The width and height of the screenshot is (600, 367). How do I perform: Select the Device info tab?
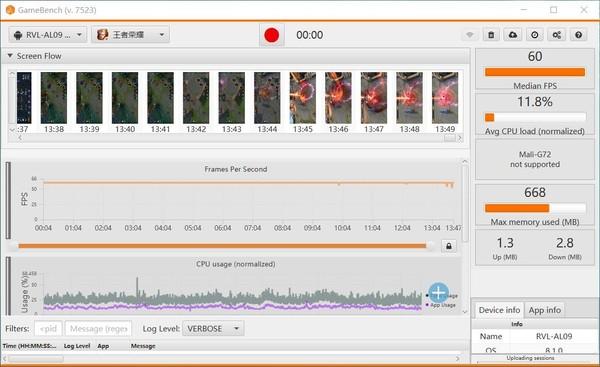click(x=499, y=310)
